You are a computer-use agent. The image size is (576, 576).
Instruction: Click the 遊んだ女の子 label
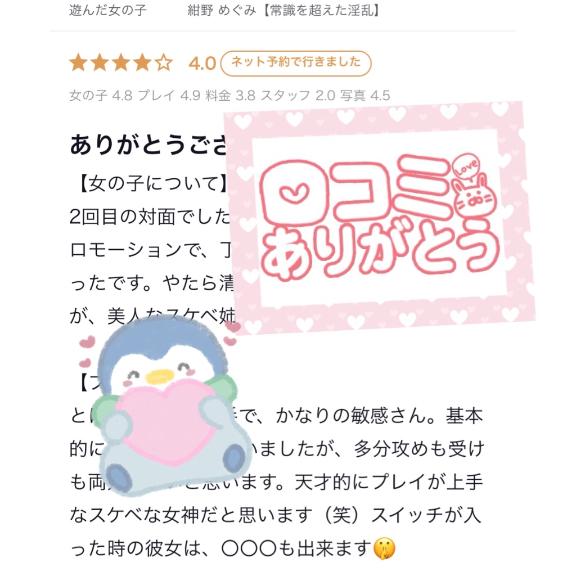click(108, 11)
